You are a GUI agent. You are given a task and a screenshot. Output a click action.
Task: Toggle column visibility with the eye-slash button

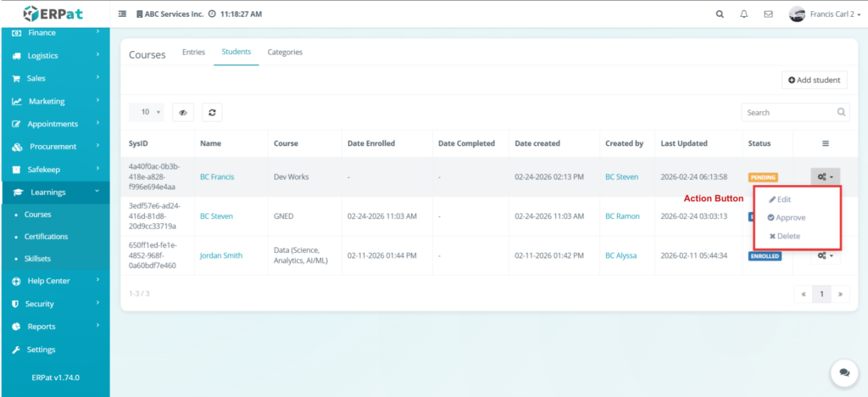(x=183, y=112)
